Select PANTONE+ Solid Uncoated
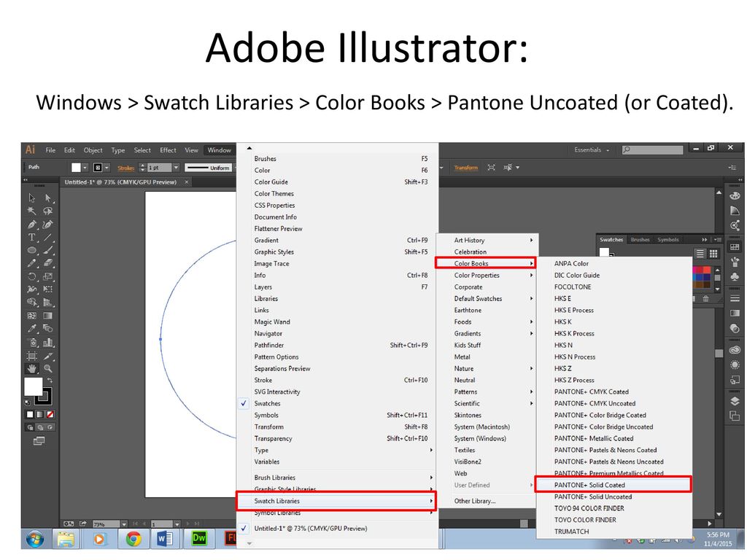747x560 pixels. tap(614, 497)
